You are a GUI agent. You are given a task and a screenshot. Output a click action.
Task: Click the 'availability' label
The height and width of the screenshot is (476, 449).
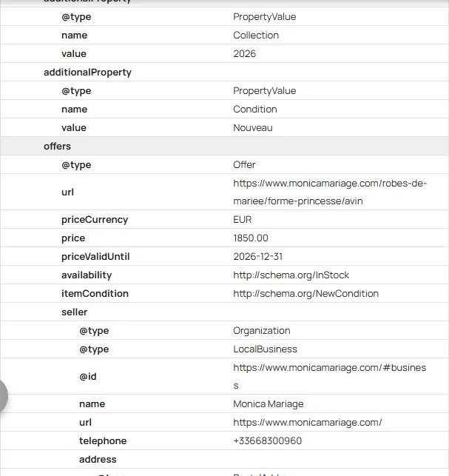pos(87,275)
